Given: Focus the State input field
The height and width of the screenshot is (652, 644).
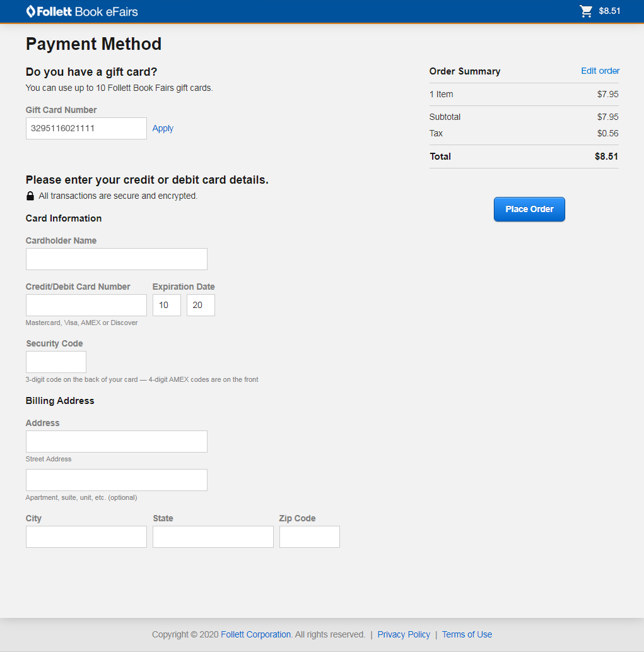Looking at the screenshot, I should coord(213,536).
